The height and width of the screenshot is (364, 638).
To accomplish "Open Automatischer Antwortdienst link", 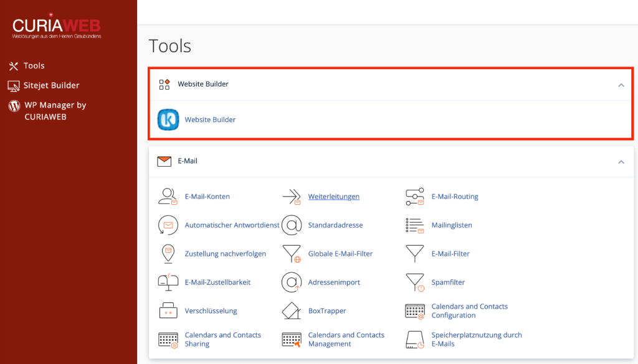I will 232,225.
